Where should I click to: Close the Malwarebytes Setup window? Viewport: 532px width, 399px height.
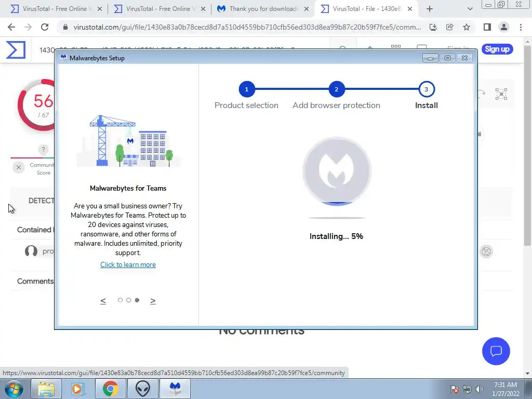465,58
